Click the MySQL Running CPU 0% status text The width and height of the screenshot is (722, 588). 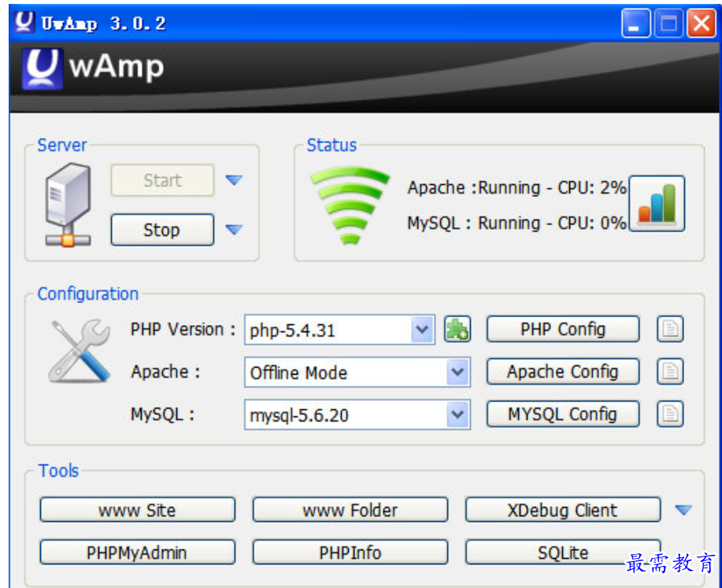517,224
